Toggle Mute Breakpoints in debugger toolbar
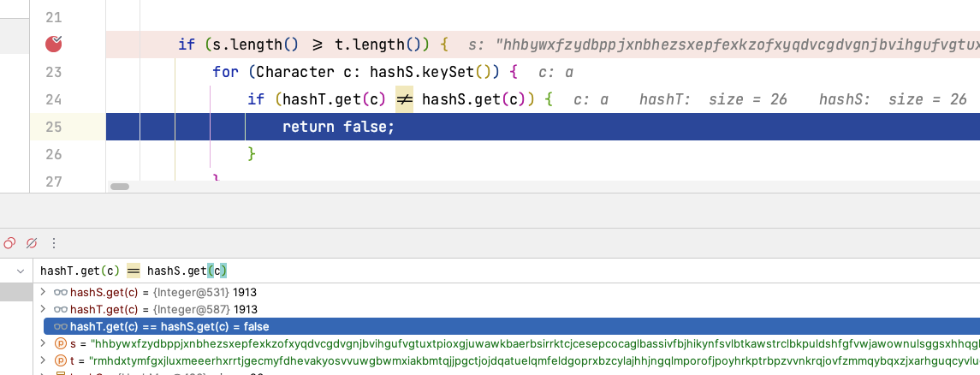The width and height of the screenshot is (980, 375). [32, 243]
